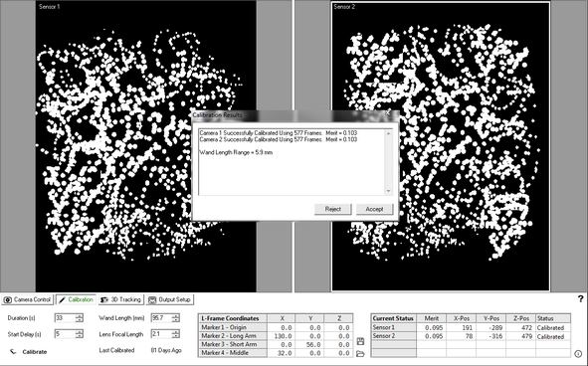Screen dimensions: 588x366
Task: Click the results box scroll up arrow
Action: tap(388, 134)
